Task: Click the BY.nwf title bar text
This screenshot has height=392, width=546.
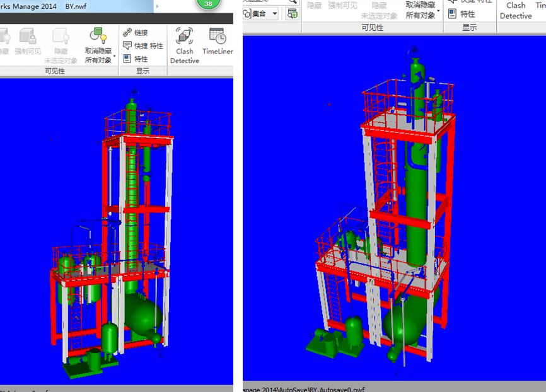Action: click(76, 6)
